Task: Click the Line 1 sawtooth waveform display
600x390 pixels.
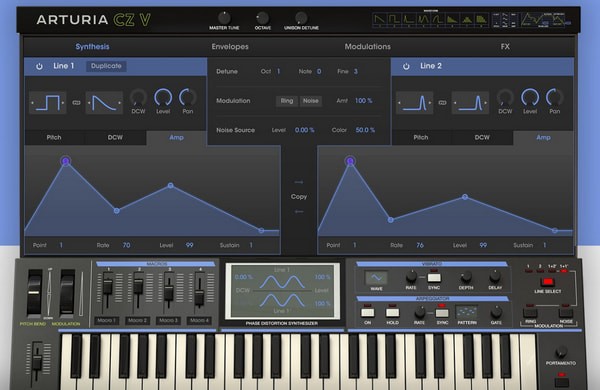Action: [104, 103]
